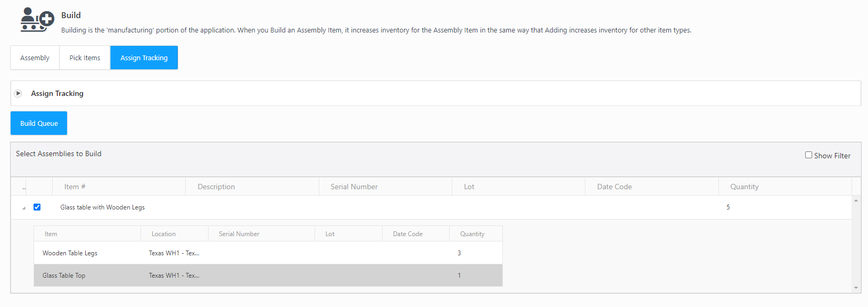Sort by the Date Code main column header

(614, 187)
